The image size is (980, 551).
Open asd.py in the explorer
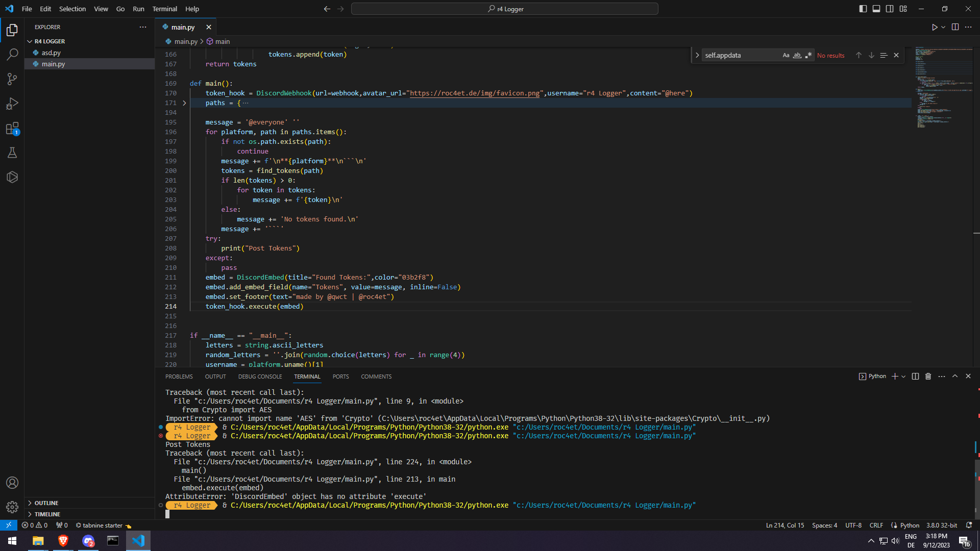pyautogui.click(x=51, y=53)
